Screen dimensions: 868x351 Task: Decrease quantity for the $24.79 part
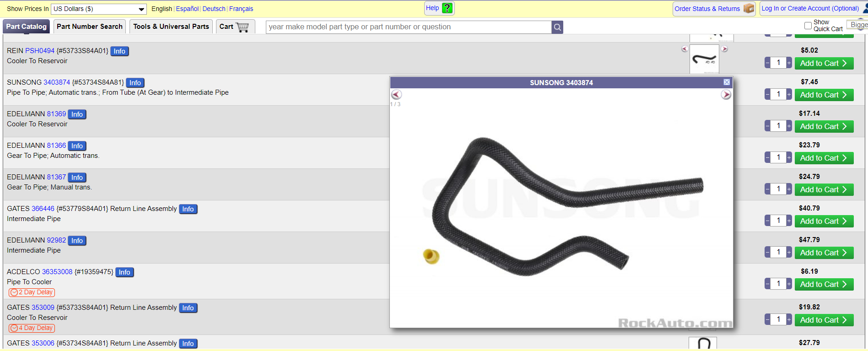767,189
